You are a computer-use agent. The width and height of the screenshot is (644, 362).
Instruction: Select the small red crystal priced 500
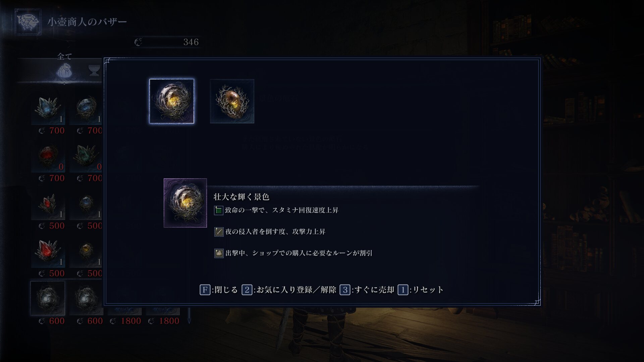point(48,205)
